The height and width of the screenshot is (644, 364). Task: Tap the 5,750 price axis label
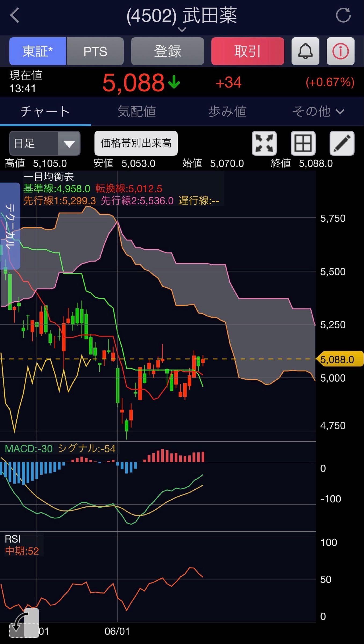tap(333, 218)
